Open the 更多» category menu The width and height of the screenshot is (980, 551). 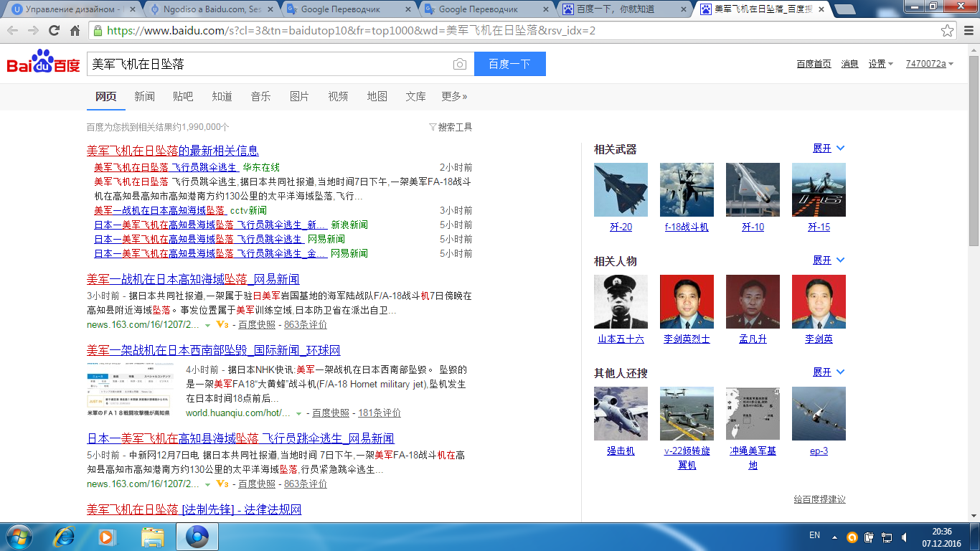[x=454, y=96]
